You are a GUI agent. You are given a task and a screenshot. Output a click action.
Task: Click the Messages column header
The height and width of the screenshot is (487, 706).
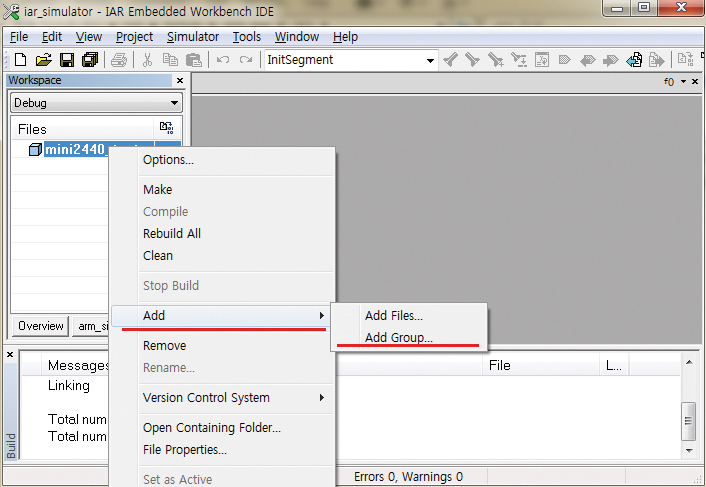pyautogui.click(x=76, y=365)
